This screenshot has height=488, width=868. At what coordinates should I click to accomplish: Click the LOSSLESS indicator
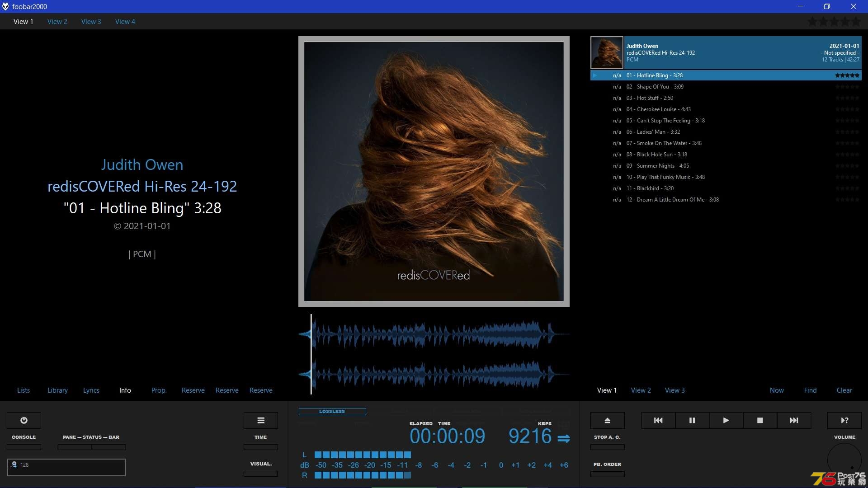(x=332, y=411)
